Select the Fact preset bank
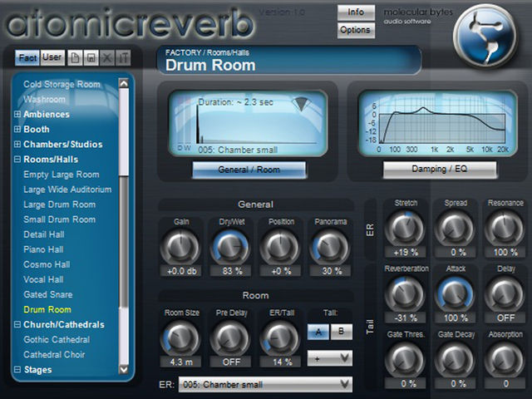The height and width of the screenshot is (399, 532). tap(27, 57)
